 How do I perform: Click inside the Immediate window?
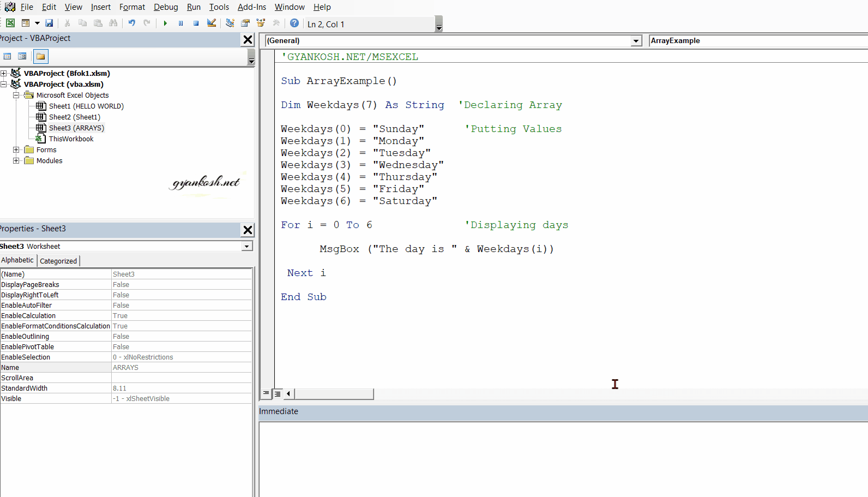click(x=563, y=459)
